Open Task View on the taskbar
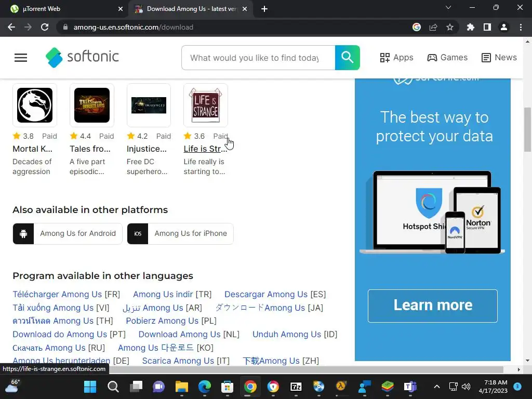Viewport: 532px width, 399px height. pos(136,387)
